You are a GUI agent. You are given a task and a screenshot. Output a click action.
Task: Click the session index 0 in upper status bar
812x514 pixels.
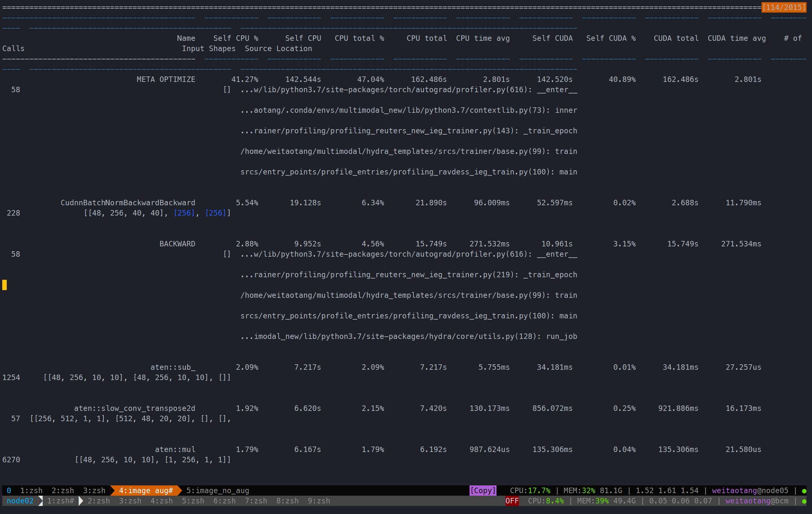pos(9,490)
